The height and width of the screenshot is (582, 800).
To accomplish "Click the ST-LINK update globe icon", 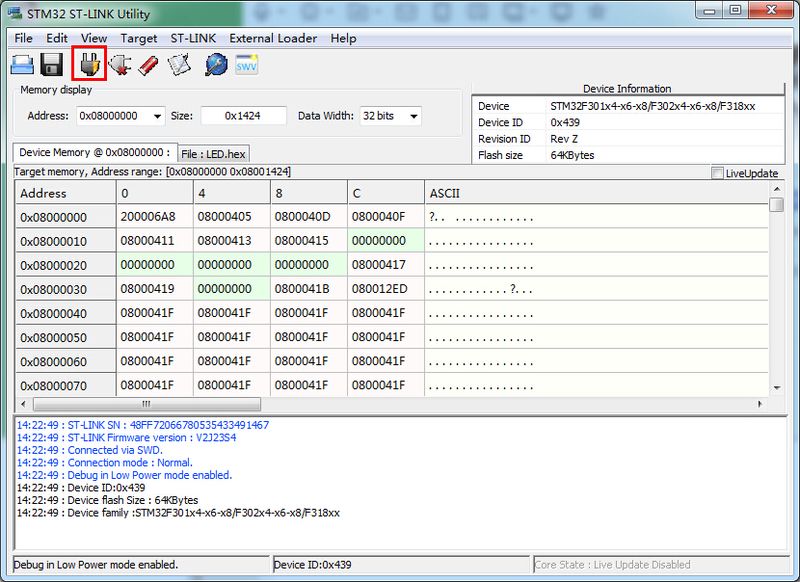I will 216,65.
